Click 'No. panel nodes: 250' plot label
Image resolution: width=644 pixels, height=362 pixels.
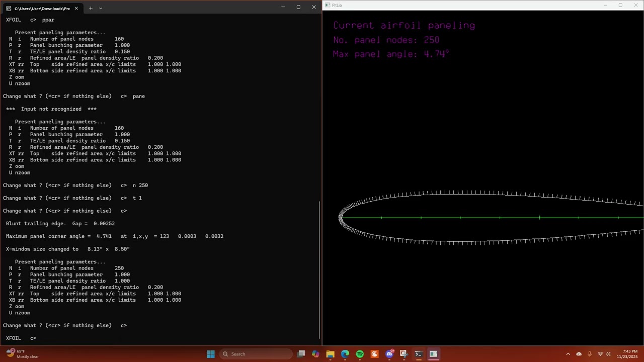tap(386, 40)
